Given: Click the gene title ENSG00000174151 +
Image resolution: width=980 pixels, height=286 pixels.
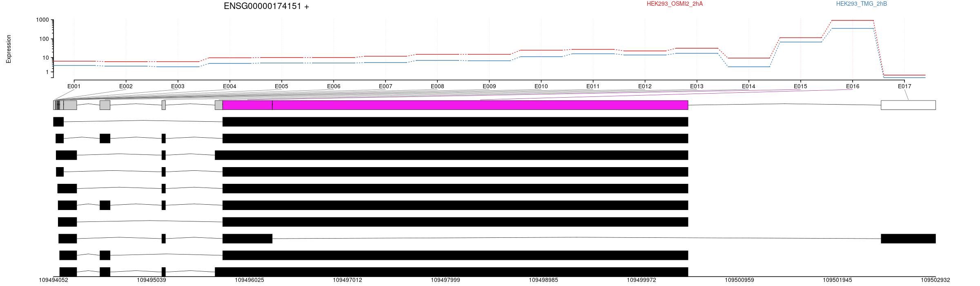Looking at the screenshot, I should pos(266,6).
